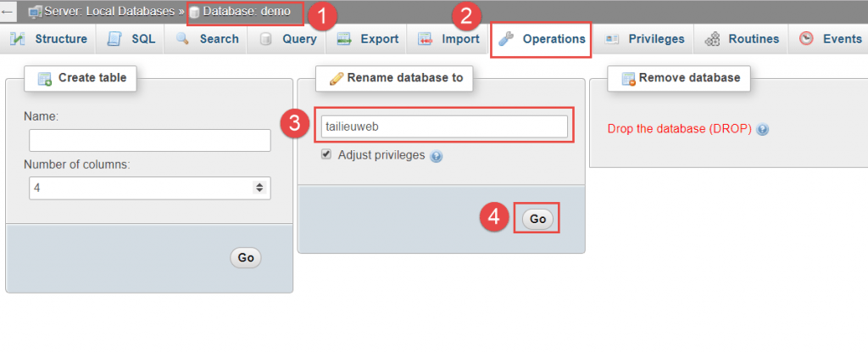Image resolution: width=868 pixels, height=353 pixels.
Task: Click the Search magnifier icon
Action: pos(182,39)
